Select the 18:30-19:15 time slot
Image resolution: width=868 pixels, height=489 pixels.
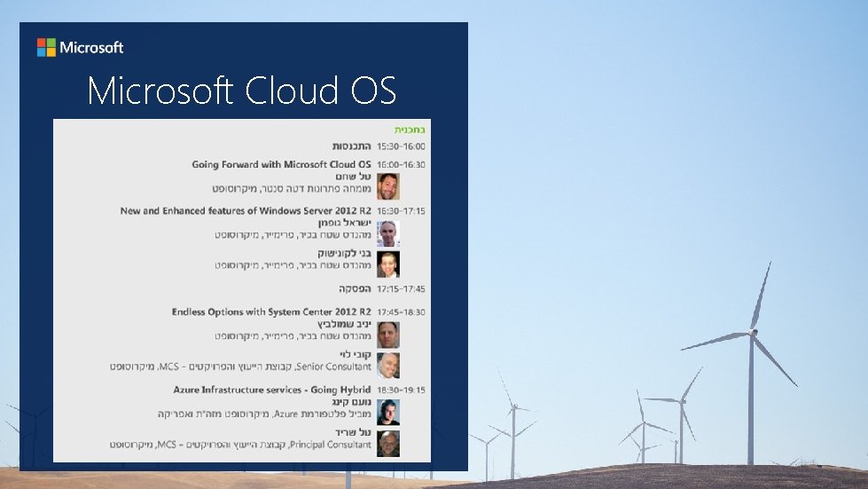pos(401,390)
